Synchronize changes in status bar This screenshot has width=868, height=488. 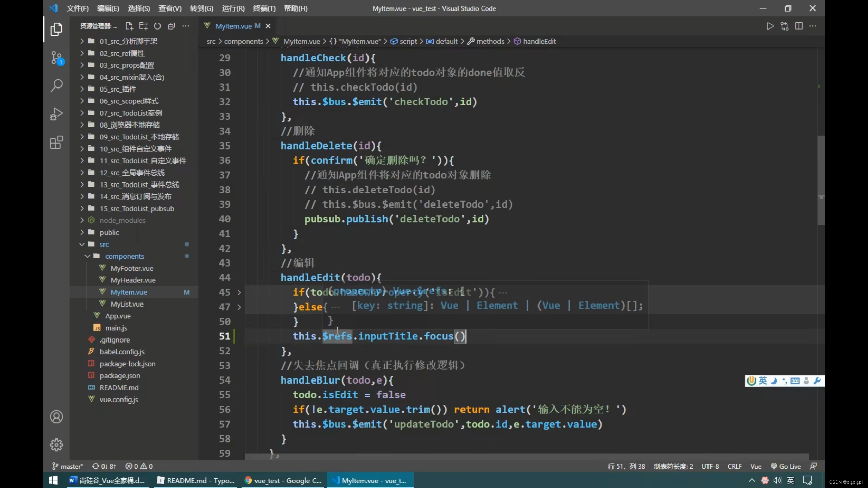coord(104,466)
